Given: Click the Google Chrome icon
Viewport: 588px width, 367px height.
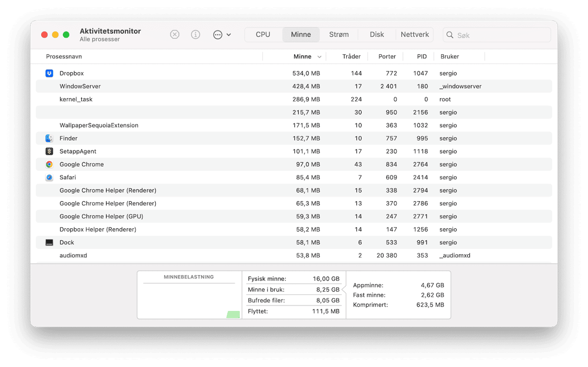Looking at the screenshot, I should [49, 164].
